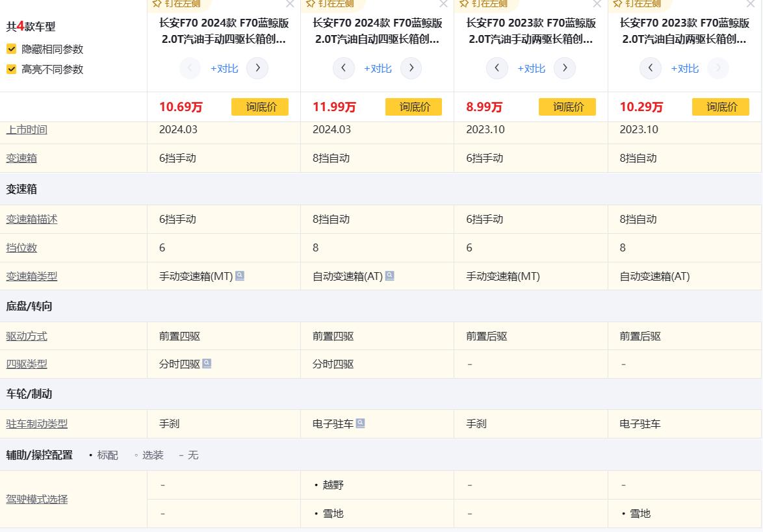
Task: Open the info icon beside 分时四驱
Action: (207, 364)
